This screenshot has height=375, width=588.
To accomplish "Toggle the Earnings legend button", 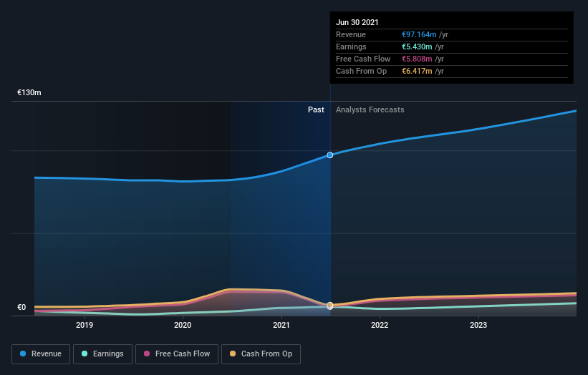I will click(102, 354).
